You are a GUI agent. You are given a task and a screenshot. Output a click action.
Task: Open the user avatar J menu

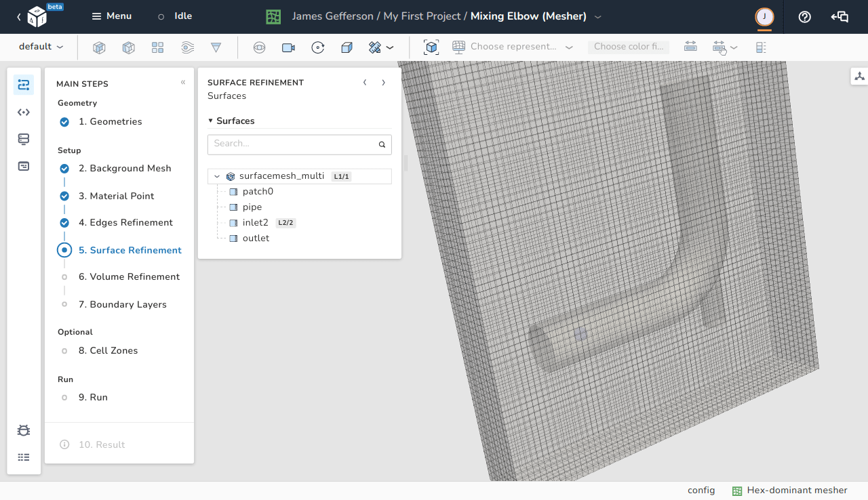[x=765, y=17]
